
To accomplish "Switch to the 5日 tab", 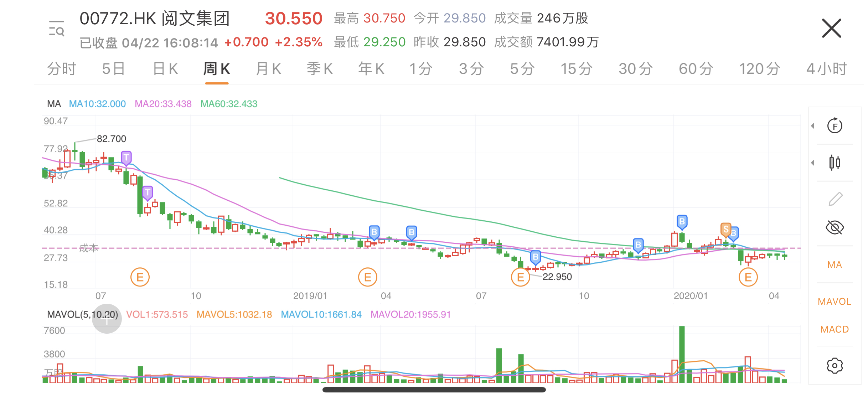I will tap(113, 69).
